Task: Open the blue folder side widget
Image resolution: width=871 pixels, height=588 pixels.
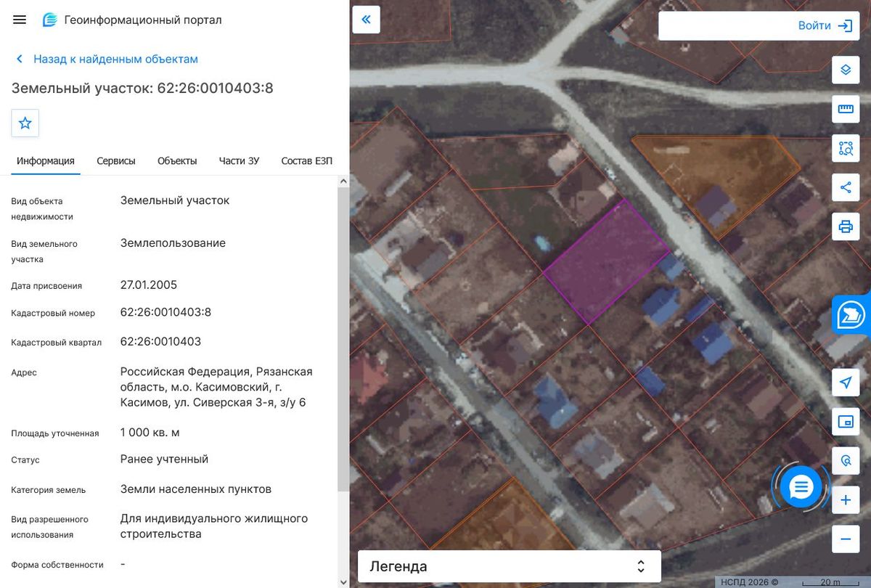Action: 851,314
